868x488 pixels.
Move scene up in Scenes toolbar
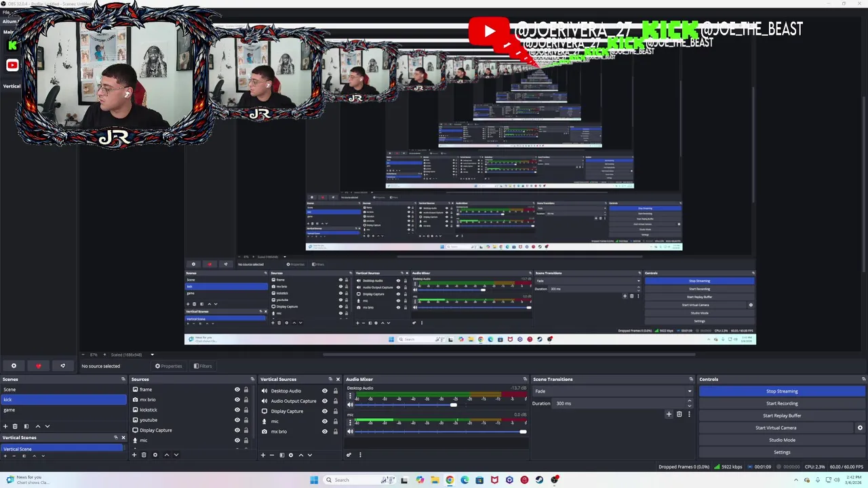(x=38, y=426)
